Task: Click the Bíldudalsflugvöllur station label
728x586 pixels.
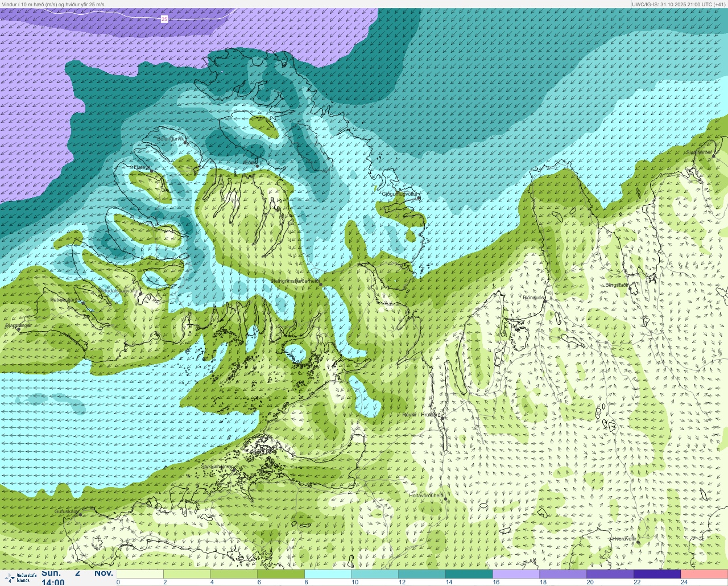Action: click(x=118, y=291)
